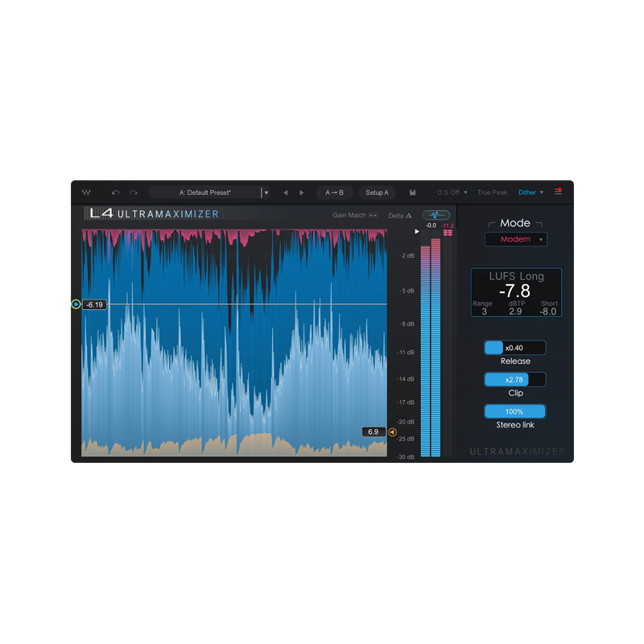Undo the last change

click(115, 193)
